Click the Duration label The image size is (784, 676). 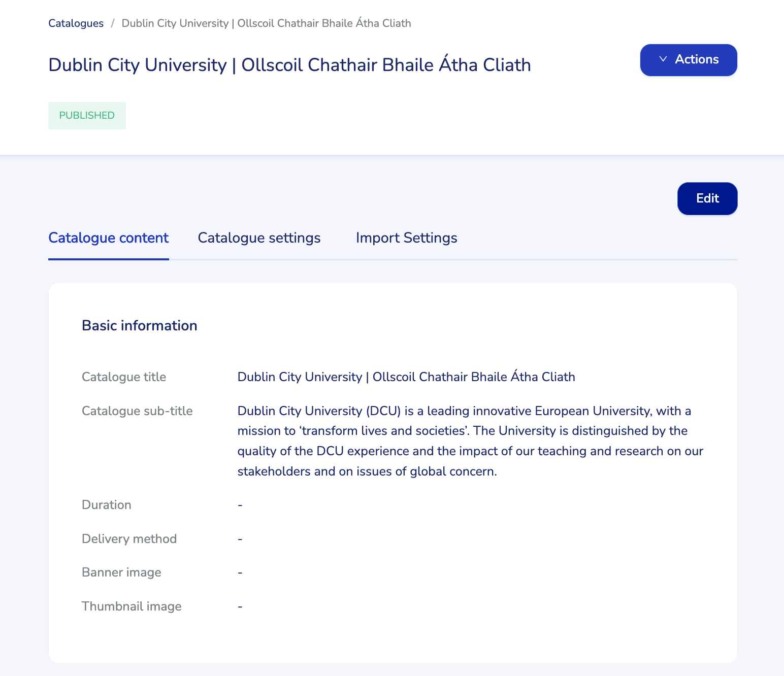(x=107, y=505)
